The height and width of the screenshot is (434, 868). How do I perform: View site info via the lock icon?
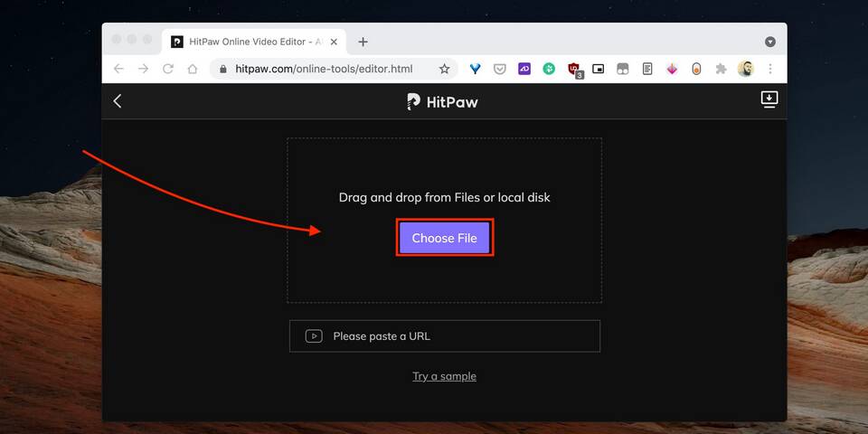click(x=223, y=70)
